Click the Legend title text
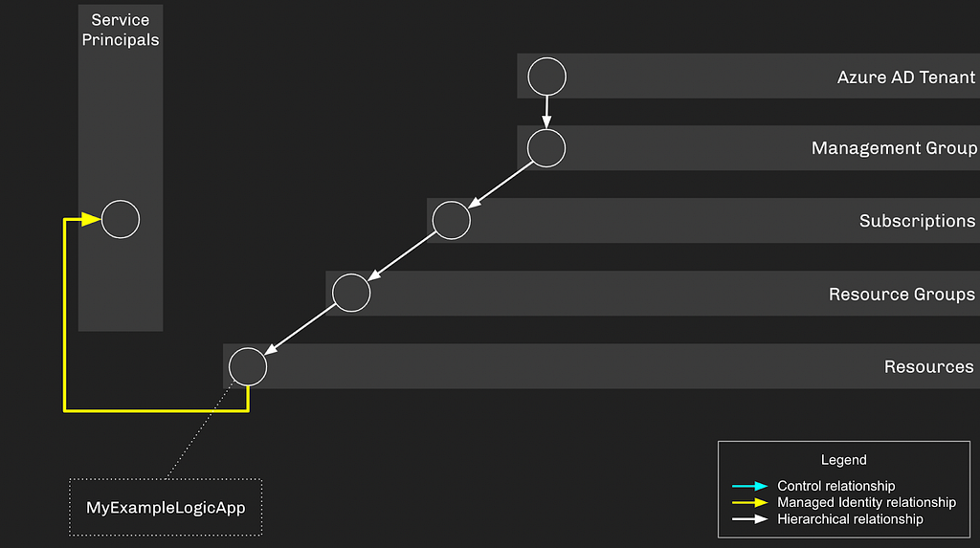Viewport: 980px width, 548px height. point(844,460)
